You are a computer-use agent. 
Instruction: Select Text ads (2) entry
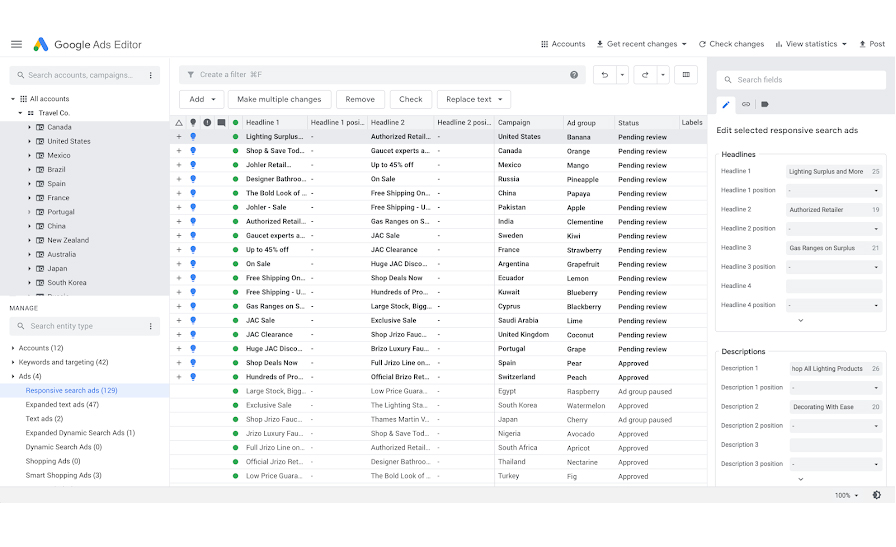click(44, 419)
